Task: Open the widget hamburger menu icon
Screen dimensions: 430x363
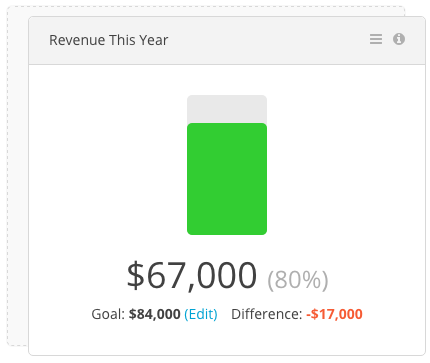Action: coord(376,39)
